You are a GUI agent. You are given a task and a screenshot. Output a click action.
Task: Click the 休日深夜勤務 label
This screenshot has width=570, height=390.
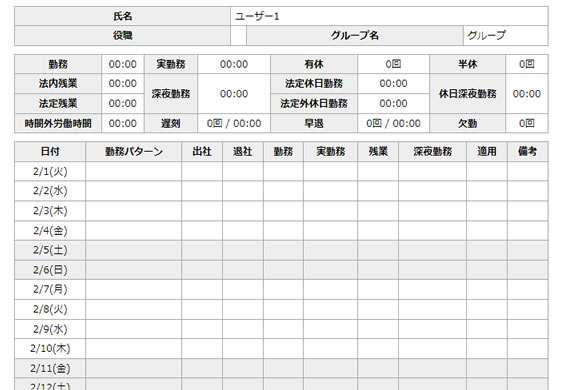[x=467, y=94]
